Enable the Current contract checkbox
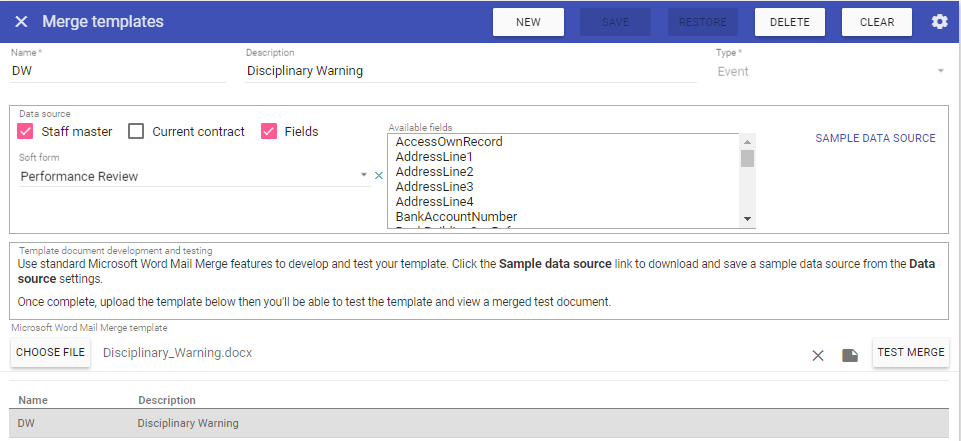 point(136,131)
